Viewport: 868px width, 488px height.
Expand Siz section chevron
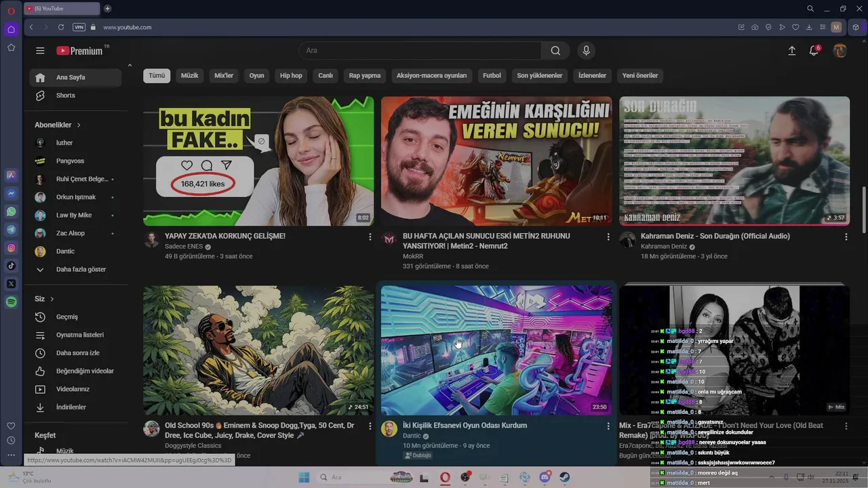pyautogui.click(x=52, y=299)
